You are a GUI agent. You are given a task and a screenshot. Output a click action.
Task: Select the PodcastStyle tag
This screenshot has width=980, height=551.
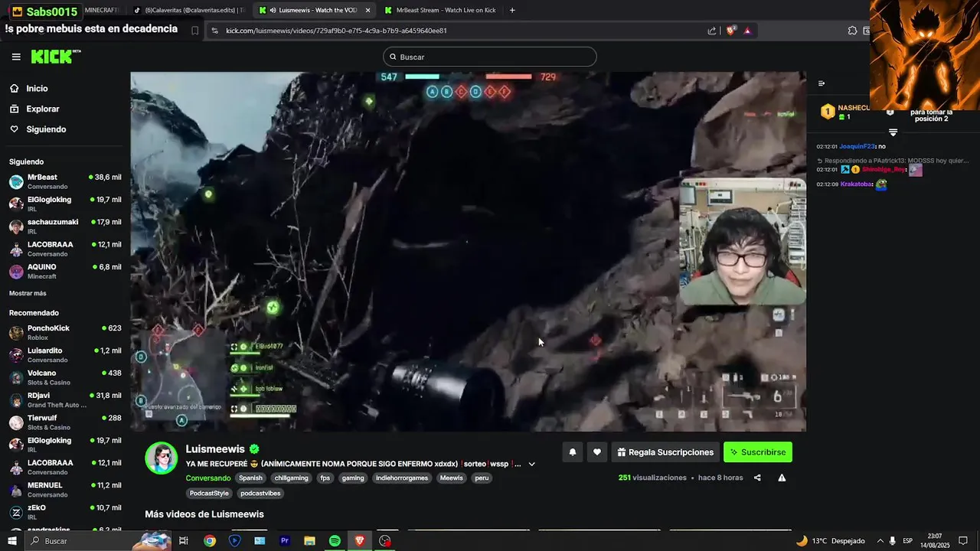pyautogui.click(x=209, y=494)
